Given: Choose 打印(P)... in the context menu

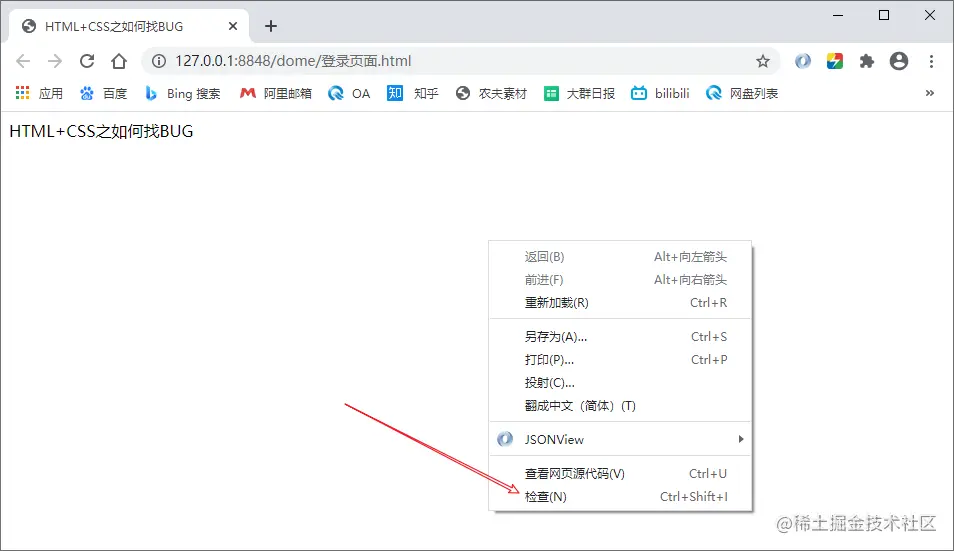Looking at the screenshot, I should click(621, 359).
